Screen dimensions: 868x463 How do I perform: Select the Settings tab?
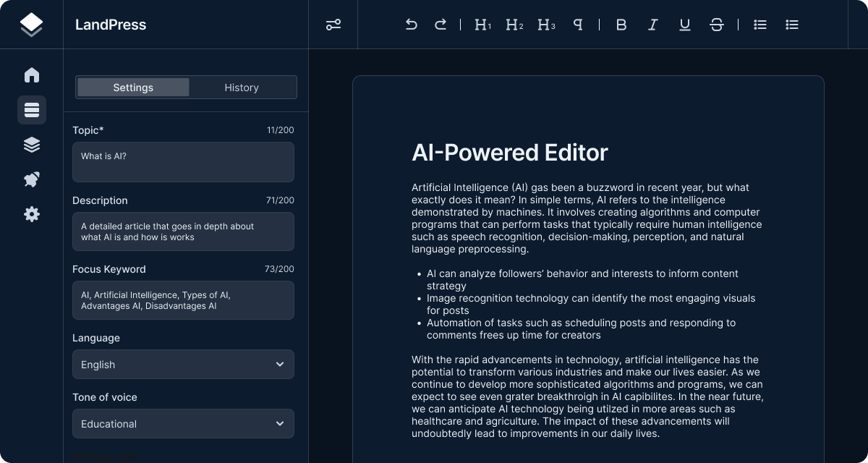click(x=133, y=88)
